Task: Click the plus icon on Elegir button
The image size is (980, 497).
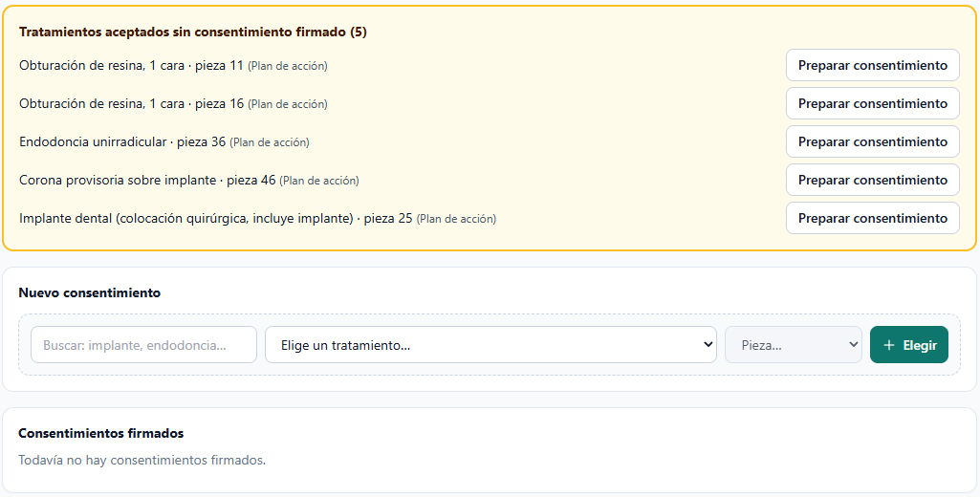Action: [889, 345]
